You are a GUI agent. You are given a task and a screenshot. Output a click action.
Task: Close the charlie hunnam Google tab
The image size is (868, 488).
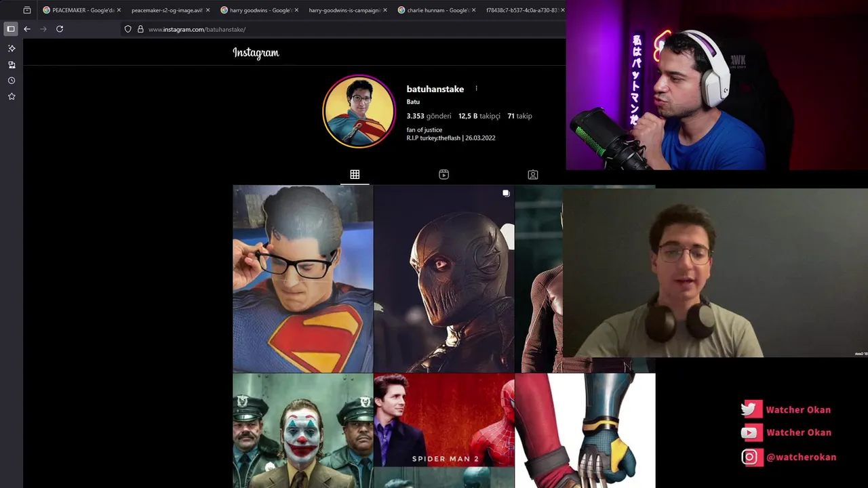click(x=473, y=10)
